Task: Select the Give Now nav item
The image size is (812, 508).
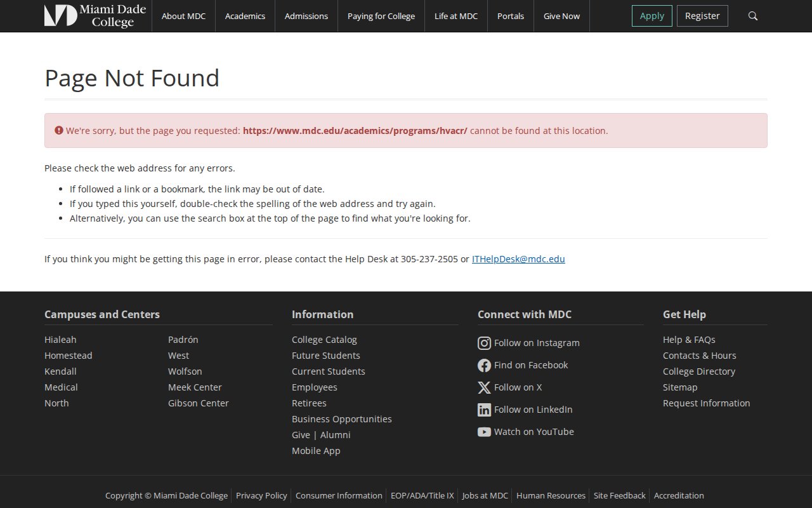Action: coord(561,16)
